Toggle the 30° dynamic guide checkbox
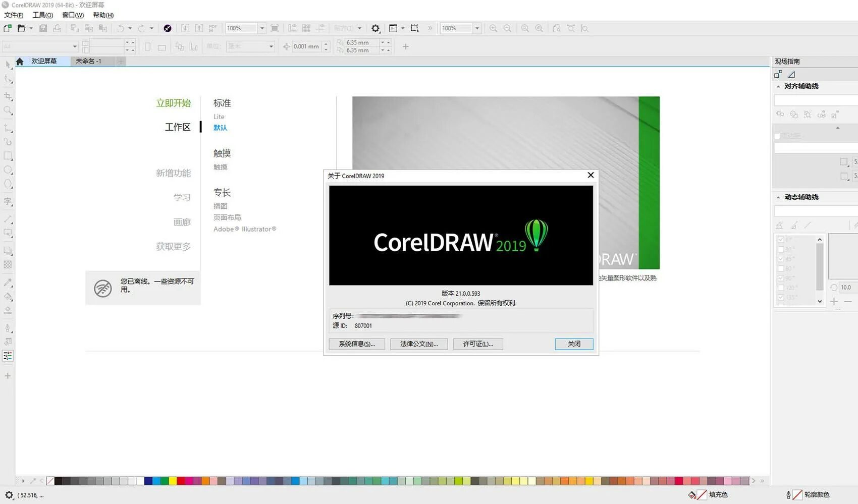The width and height of the screenshot is (858, 504). pos(781,249)
